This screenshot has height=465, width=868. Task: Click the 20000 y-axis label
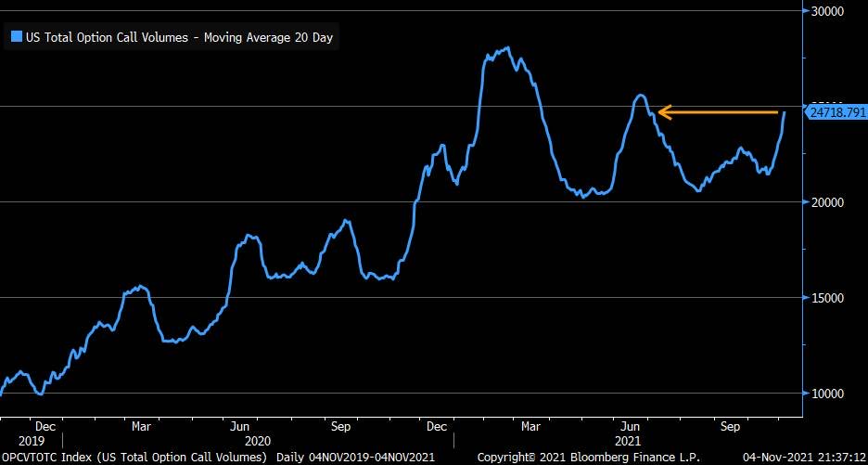pyautogui.click(x=827, y=202)
